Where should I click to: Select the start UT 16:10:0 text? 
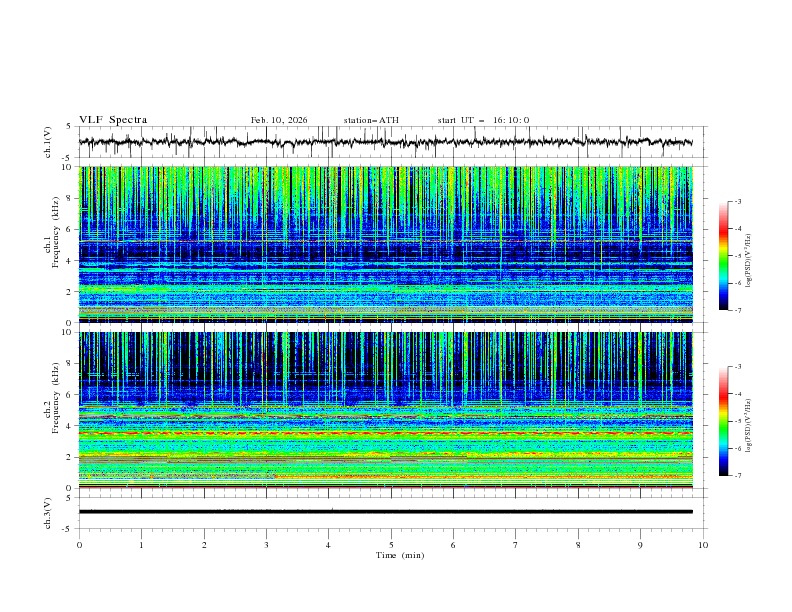[x=483, y=120]
